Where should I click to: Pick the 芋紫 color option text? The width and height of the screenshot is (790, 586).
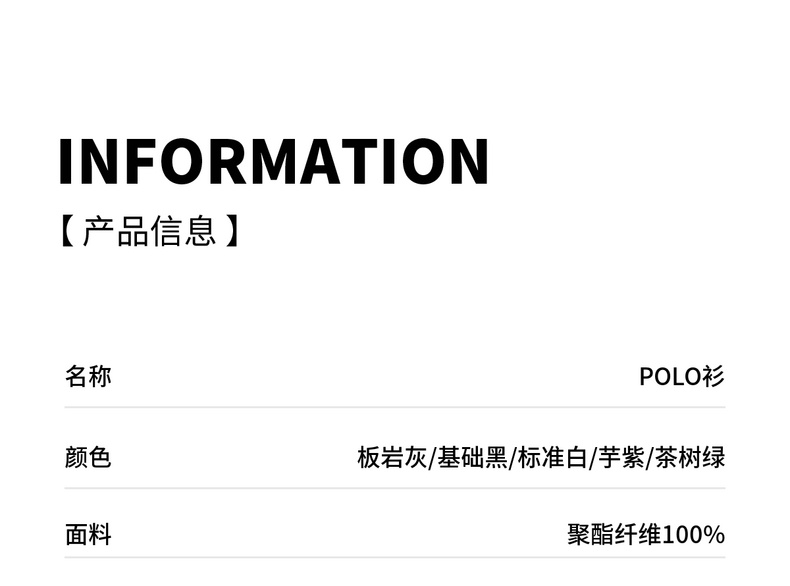620,458
